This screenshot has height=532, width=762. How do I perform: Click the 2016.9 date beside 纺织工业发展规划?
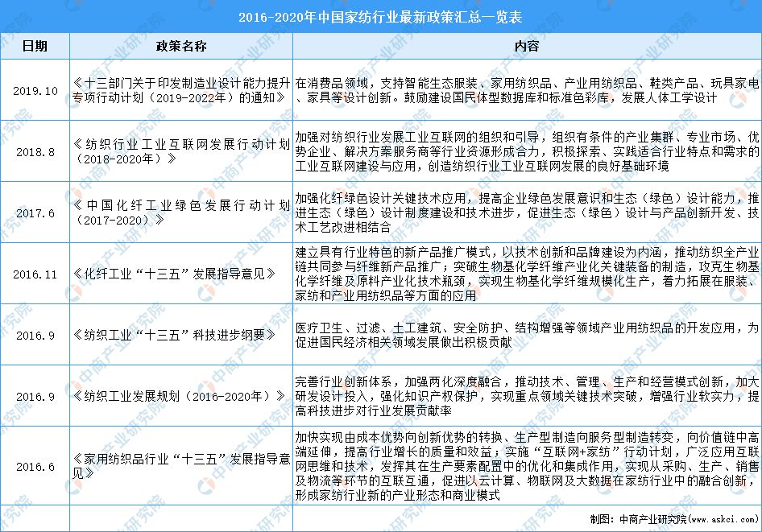[x=35, y=397]
